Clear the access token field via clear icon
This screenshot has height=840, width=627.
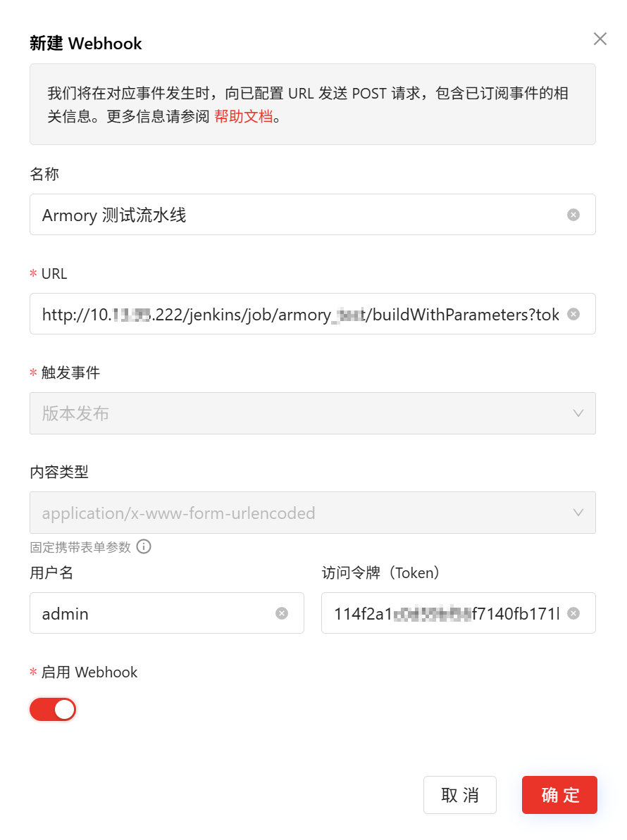point(573,613)
